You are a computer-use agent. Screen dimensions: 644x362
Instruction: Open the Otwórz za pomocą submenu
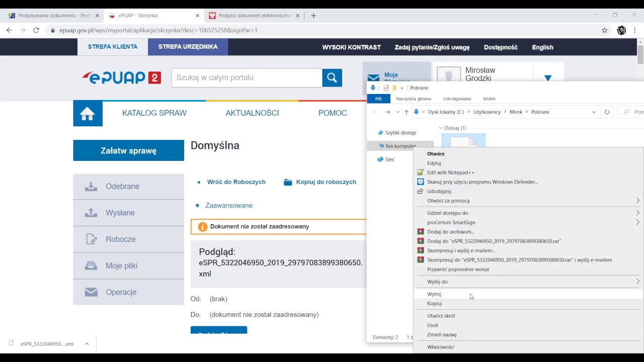pos(528,201)
